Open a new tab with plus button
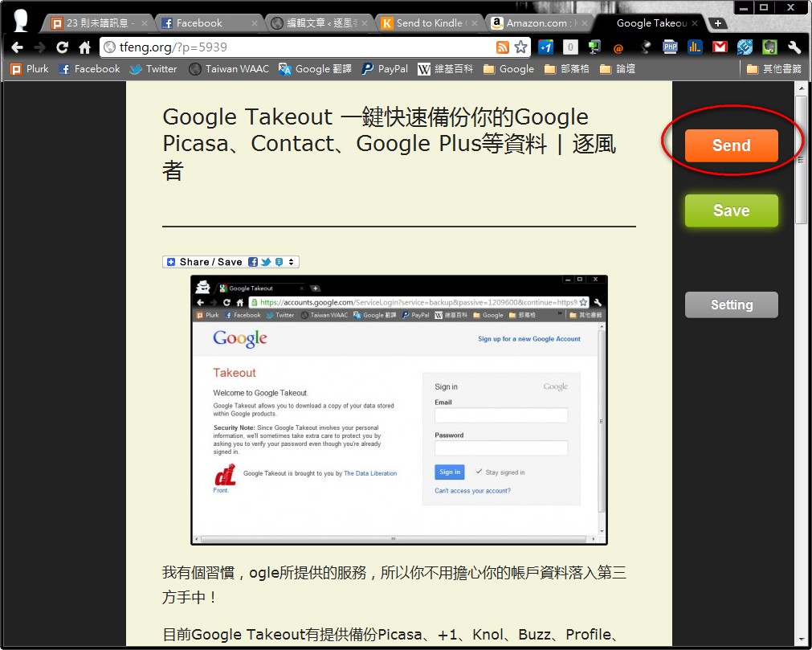812x650 pixels. (x=718, y=23)
